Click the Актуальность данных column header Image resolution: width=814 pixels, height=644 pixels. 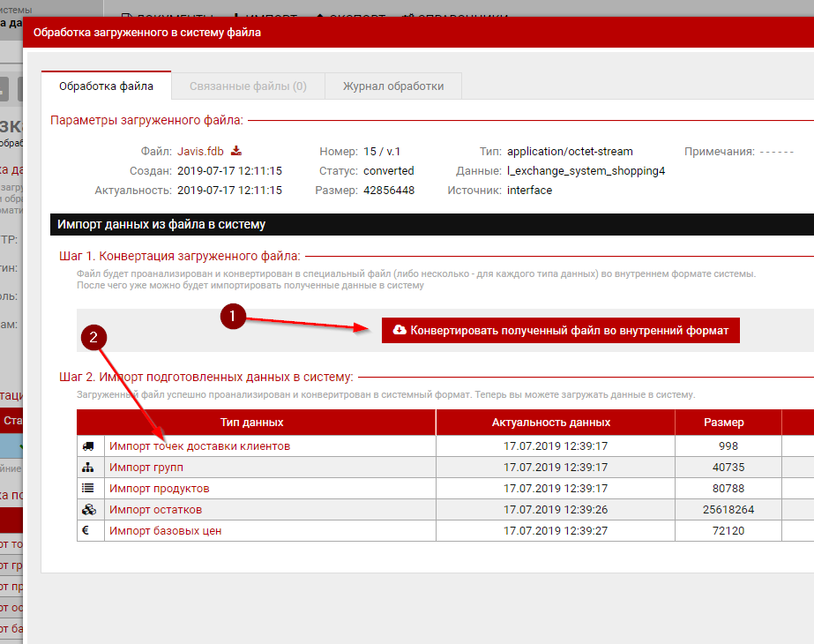click(555, 423)
